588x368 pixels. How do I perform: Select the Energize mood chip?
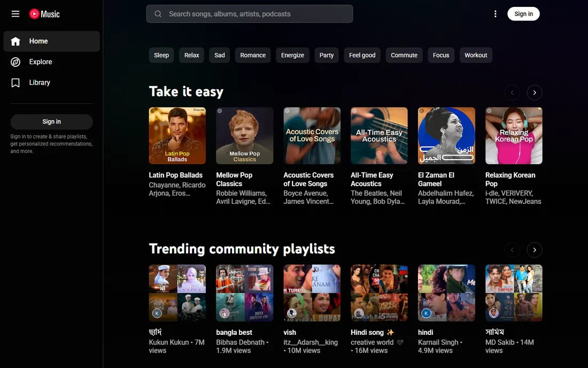(x=292, y=55)
